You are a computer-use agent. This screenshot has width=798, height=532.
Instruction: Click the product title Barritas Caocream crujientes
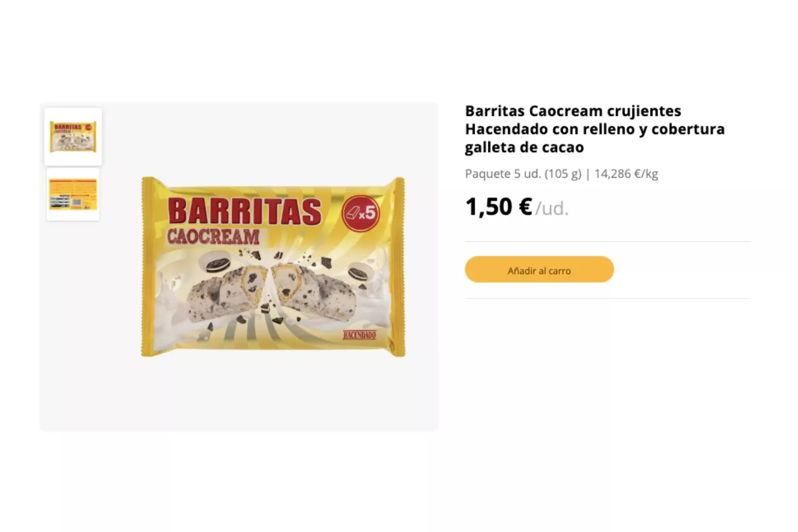coord(573,111)
